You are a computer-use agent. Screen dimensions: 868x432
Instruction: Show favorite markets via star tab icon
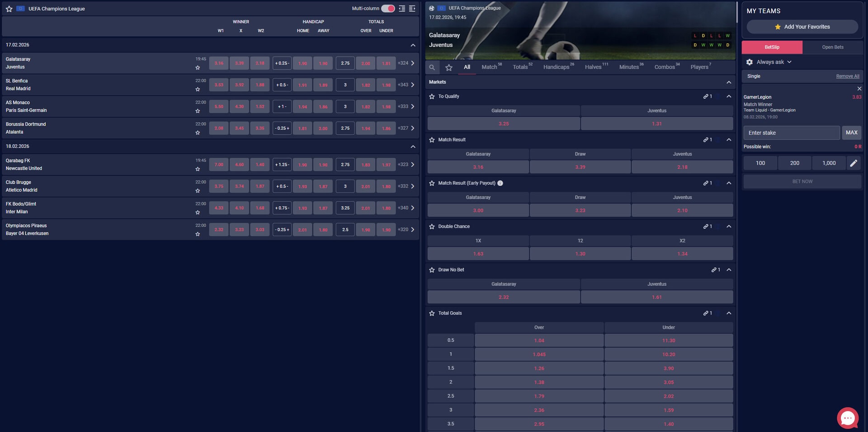[x=449, y=67]
